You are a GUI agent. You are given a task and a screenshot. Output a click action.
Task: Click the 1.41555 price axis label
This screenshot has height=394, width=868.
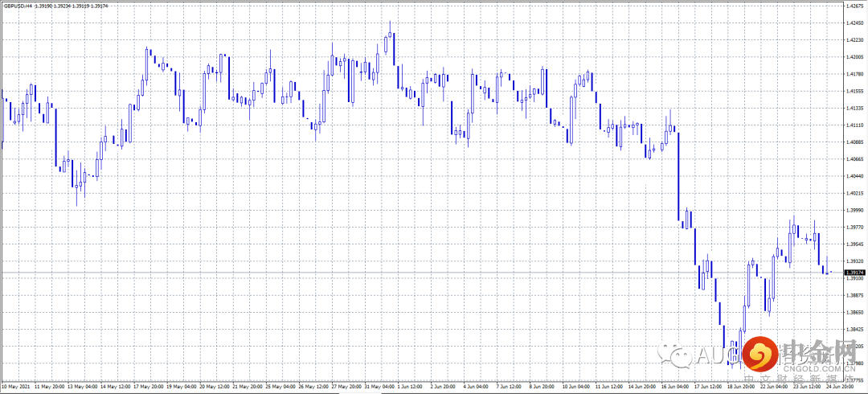[x=854, y=91]
